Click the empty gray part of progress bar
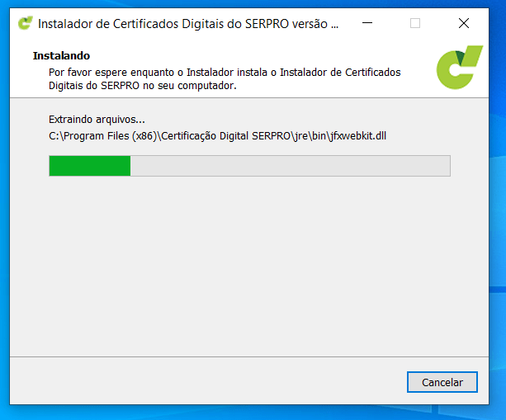This screenshot has height=420, width=506. coord(289,165)
